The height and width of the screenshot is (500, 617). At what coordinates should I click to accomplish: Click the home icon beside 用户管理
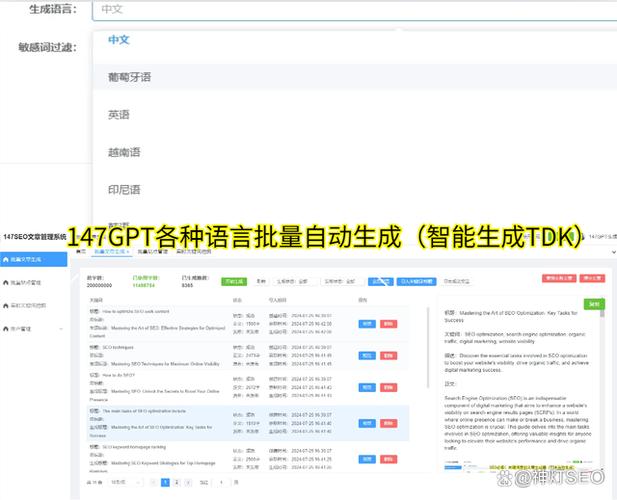[6, 329]
